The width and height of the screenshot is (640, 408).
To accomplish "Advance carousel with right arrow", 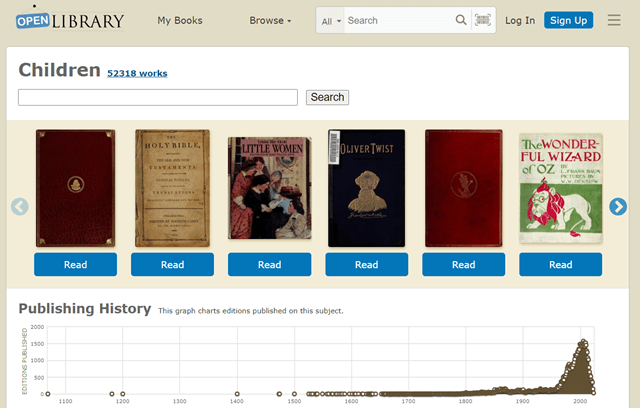I will coord(618,206).
